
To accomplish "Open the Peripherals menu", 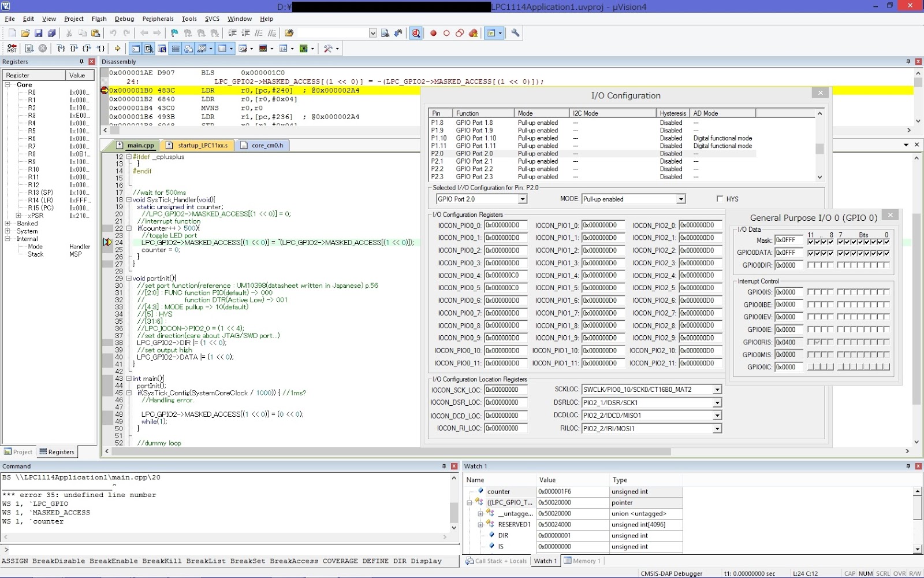I will [158, 19].
